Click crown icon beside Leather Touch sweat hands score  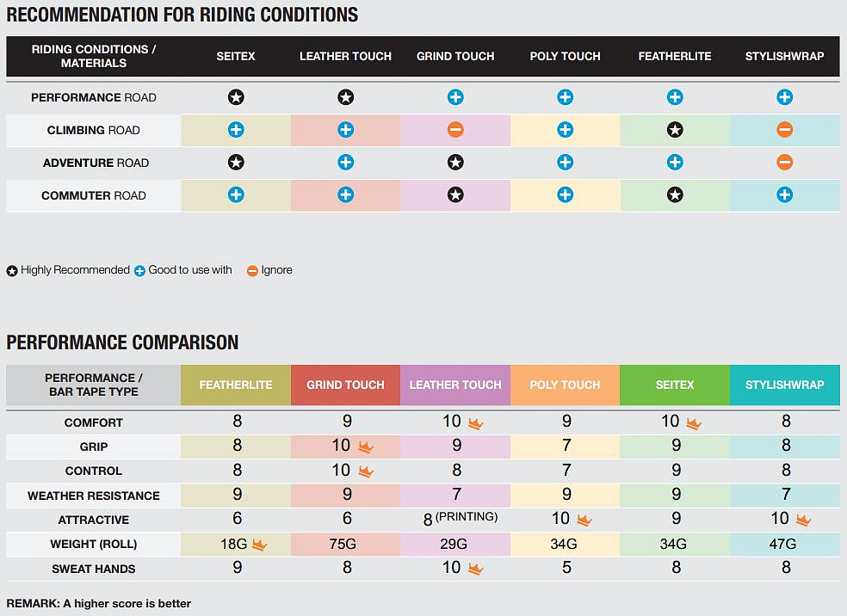point(475,569)
